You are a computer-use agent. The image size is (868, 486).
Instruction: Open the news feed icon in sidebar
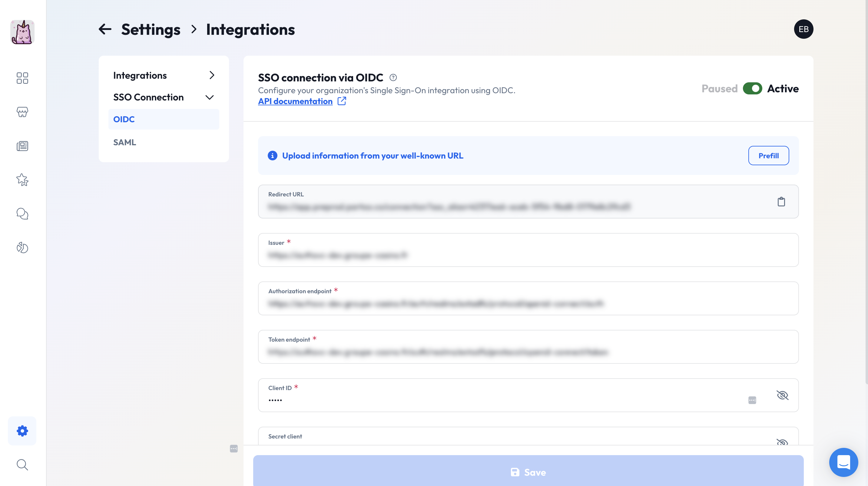[22, 146]
